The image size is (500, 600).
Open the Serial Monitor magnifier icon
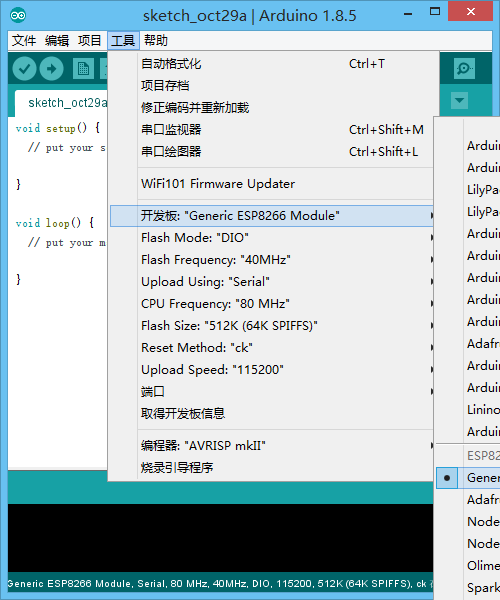464,68
